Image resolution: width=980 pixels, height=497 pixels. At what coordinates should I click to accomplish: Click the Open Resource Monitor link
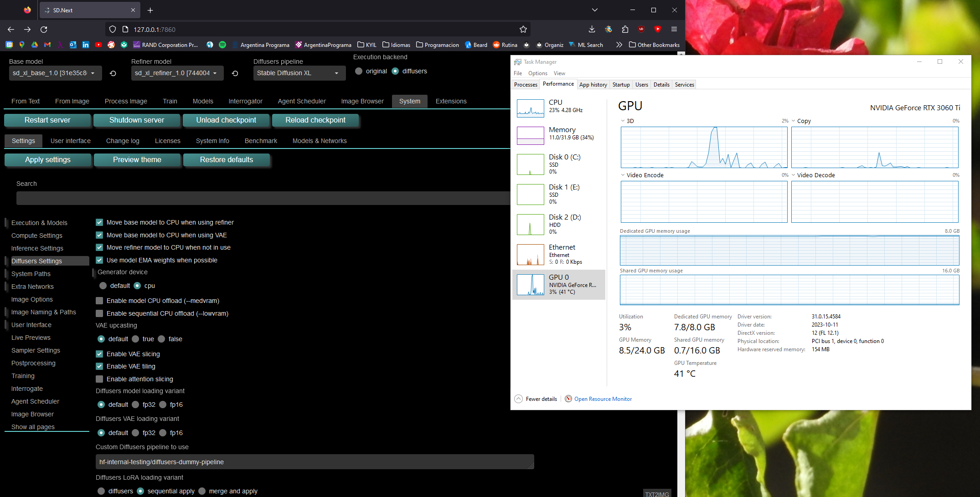click(x=603, y=399)
